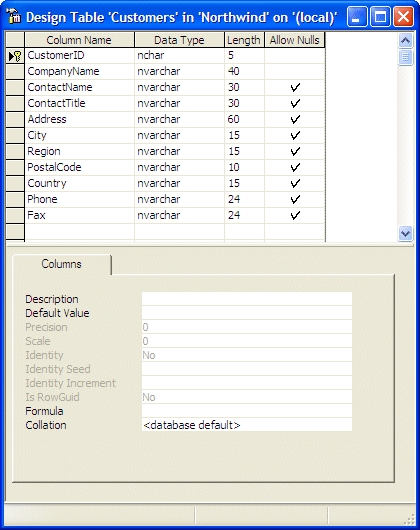This screenshot has width=420, height=530.
Task: Click scrollbar up arrow in column grid
Action: 405,41
